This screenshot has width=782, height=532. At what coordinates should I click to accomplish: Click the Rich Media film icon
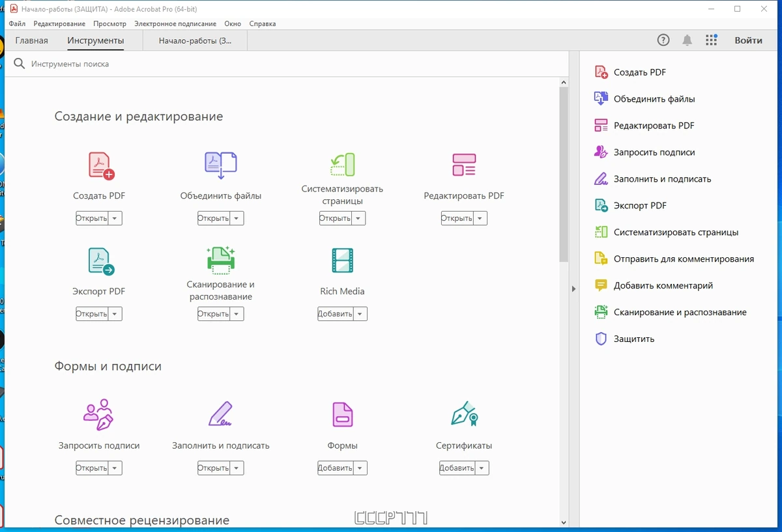(x=342, y=260)
